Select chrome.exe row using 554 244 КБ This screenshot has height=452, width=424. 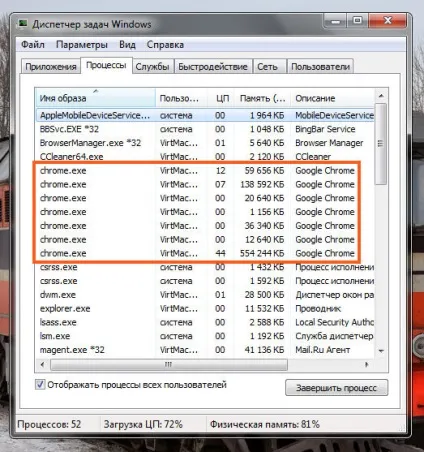click(205, 253)
